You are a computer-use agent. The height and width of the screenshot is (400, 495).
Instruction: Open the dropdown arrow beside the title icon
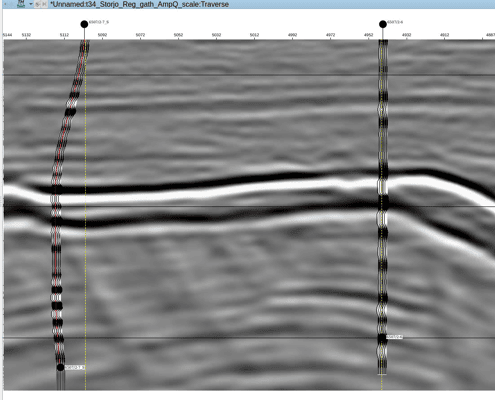pos(30,4)
